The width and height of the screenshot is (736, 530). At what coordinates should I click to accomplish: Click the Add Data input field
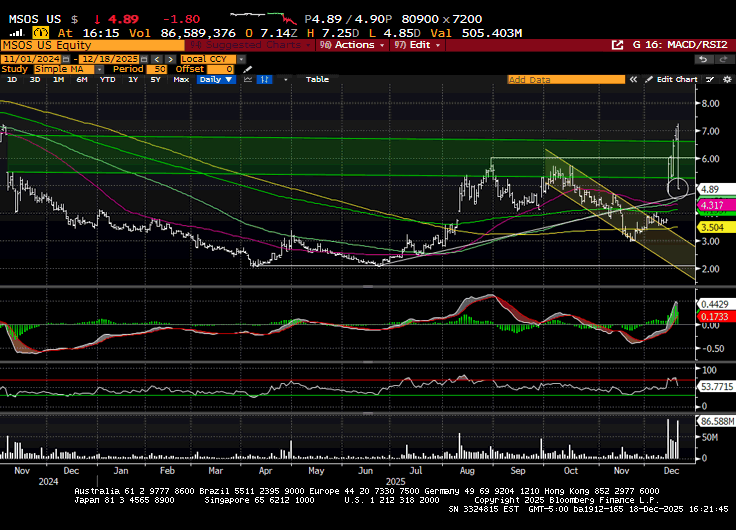[566, 79]
